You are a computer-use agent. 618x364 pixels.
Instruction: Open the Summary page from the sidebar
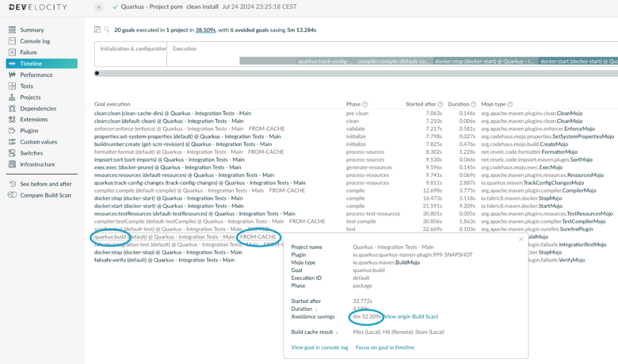(31, 30)
